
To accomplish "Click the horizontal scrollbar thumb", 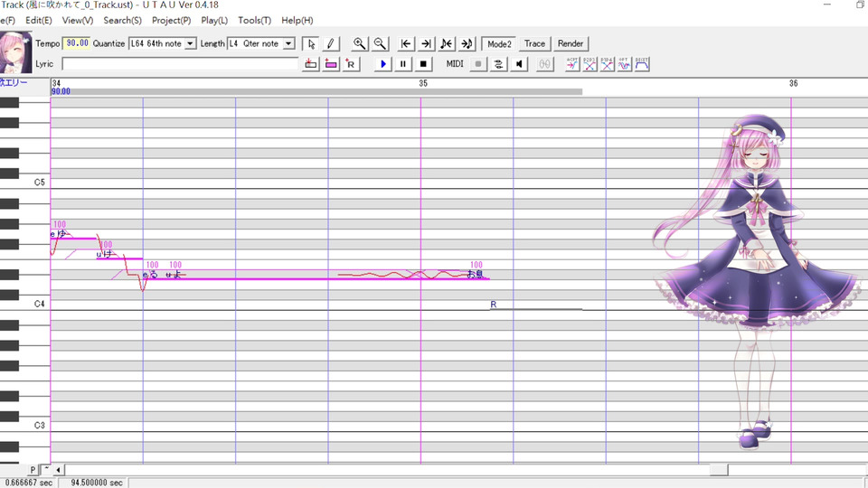I will (719, 470).
